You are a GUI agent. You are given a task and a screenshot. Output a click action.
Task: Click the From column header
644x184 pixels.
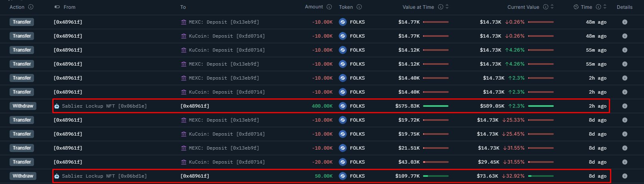click(69, 7)
